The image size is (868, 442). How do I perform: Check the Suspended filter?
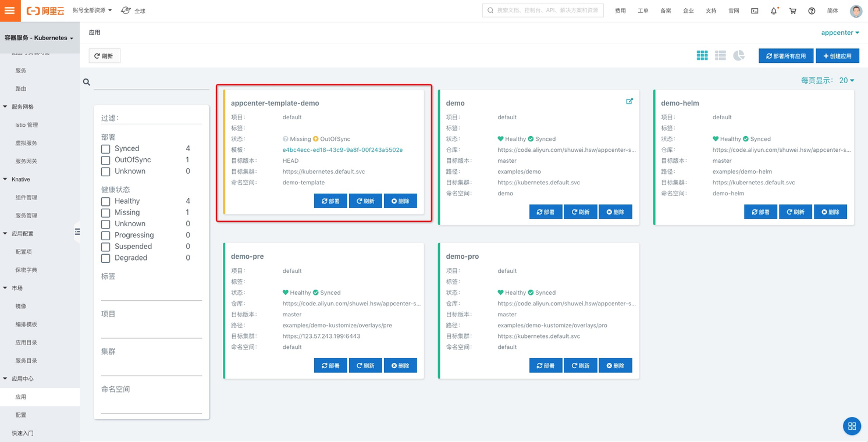106,247
